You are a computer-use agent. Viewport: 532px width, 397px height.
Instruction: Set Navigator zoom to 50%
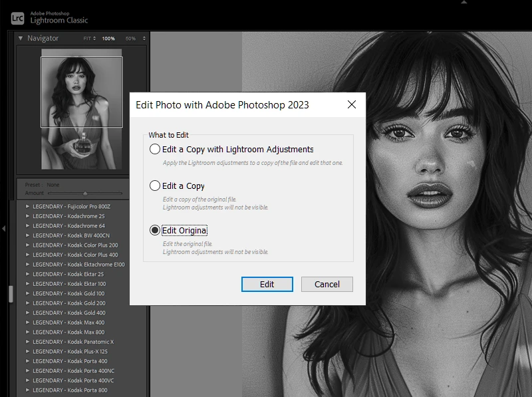(130, 39)
